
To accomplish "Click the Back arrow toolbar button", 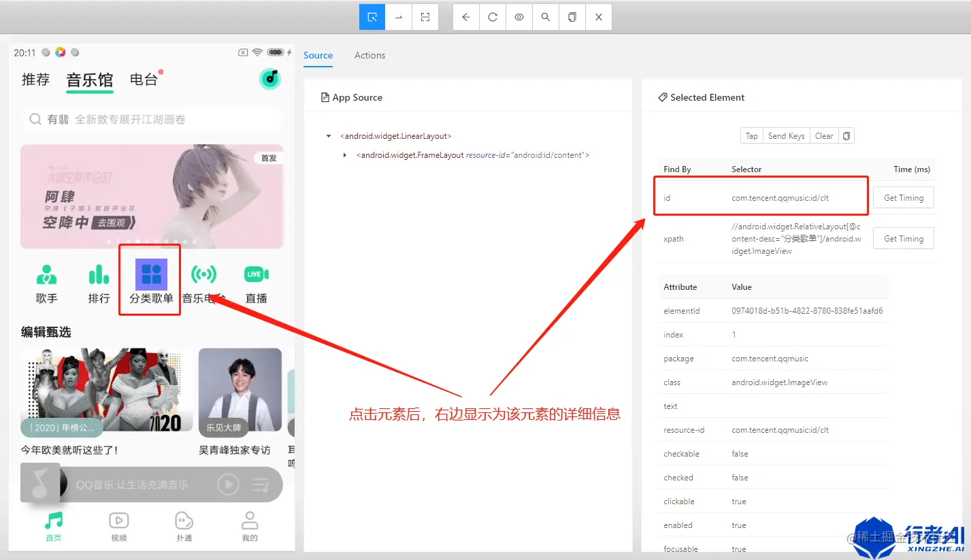I will (x=466, y=17).
